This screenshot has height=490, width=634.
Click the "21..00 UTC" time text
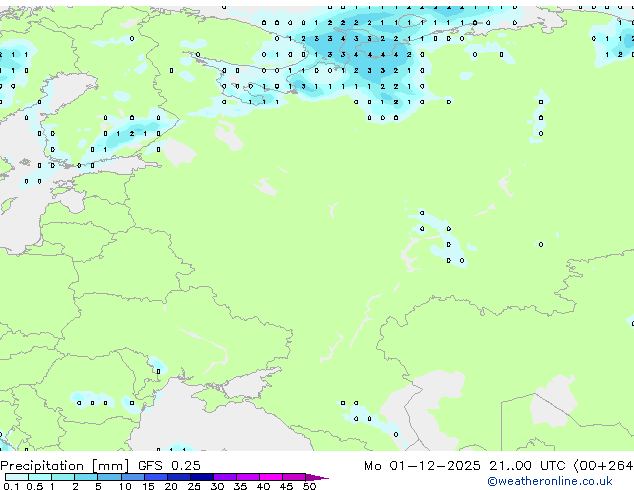point(527,466)
